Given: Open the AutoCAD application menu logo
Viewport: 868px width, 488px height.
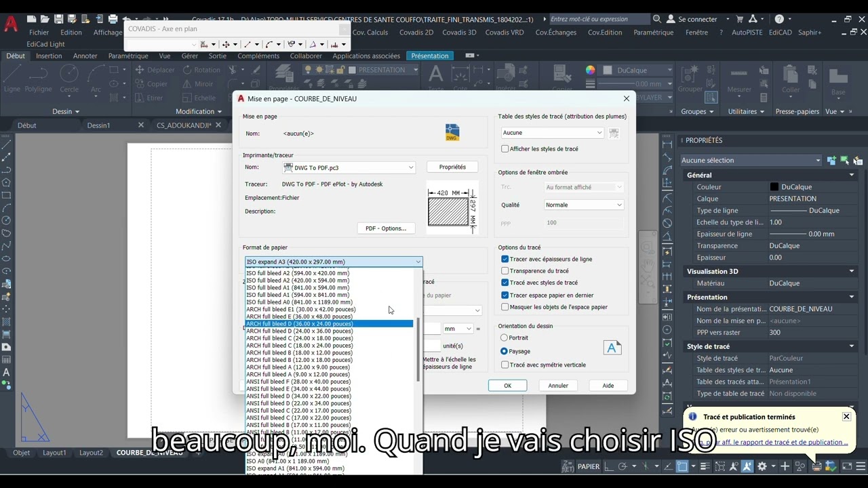Looking at the screenshot, I should [x=12, y=24].
